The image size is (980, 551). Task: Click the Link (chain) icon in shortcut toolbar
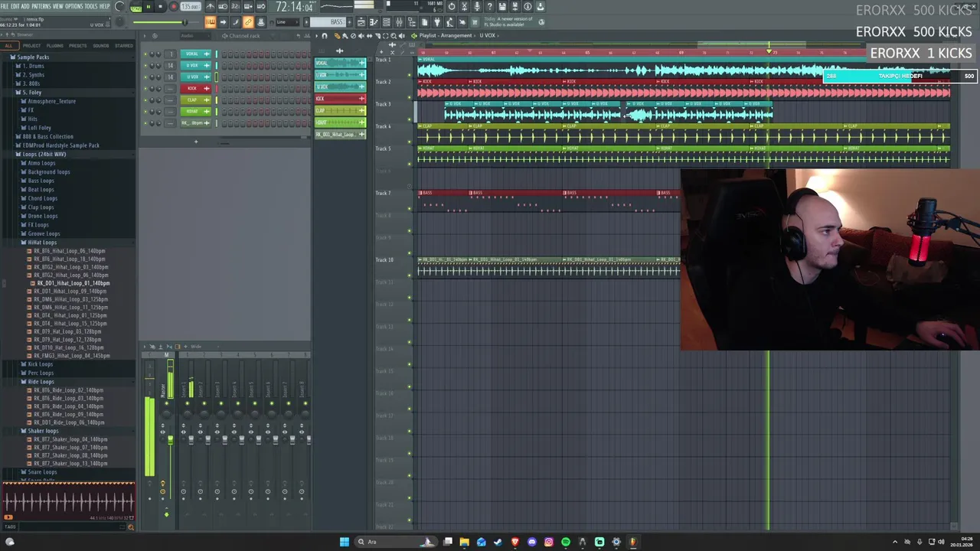point(248,21)
